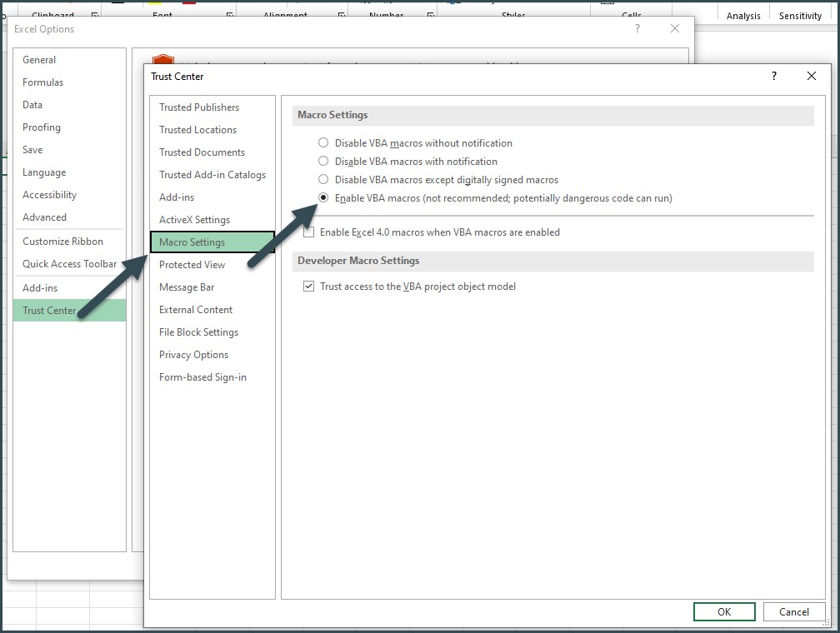The width and height of the screenshot is (840, 633).
Task: Select Disable VBA macros with notification
Action: [323, 161]
